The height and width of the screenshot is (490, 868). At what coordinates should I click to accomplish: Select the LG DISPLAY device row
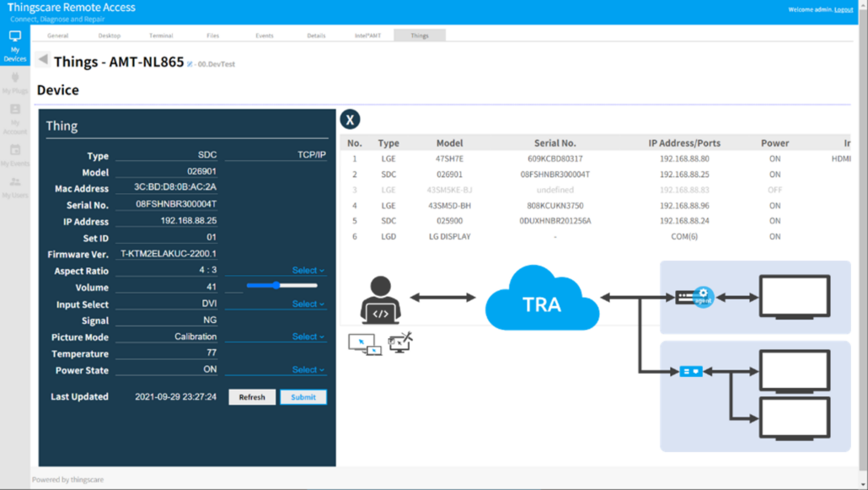(596, 236)
